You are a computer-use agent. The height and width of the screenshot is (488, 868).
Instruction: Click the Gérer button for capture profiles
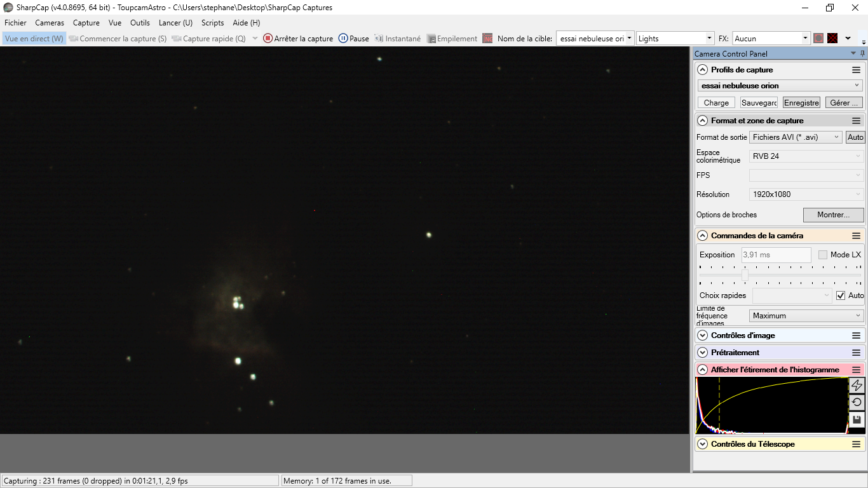tap(844, 102)
